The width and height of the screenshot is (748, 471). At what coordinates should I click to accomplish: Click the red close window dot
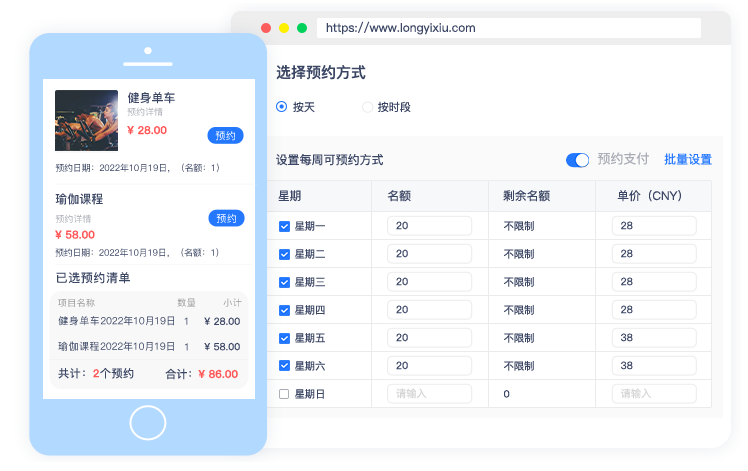click(x=266, y=28)
